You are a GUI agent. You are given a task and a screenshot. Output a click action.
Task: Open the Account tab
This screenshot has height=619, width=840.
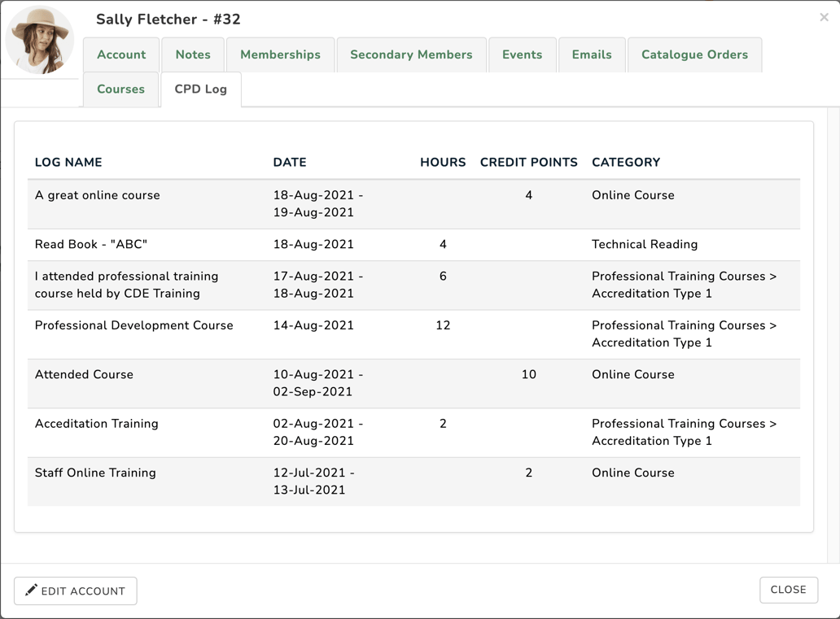(121, 54)
